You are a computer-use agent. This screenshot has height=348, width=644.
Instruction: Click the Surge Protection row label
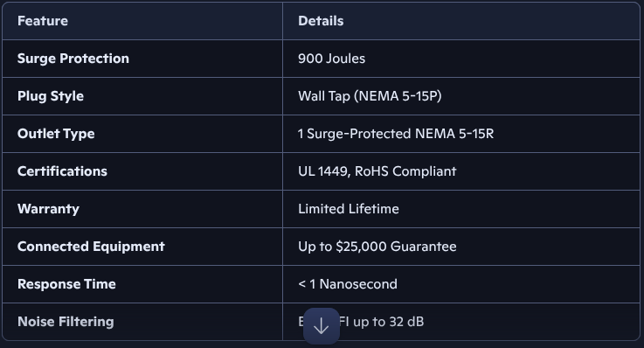(x=73, y=59)
